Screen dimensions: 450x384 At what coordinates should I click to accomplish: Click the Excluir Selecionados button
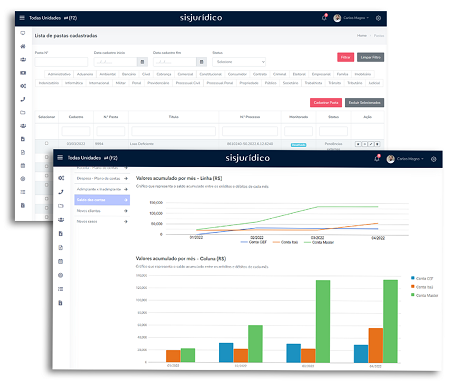(x=364, y=103)
